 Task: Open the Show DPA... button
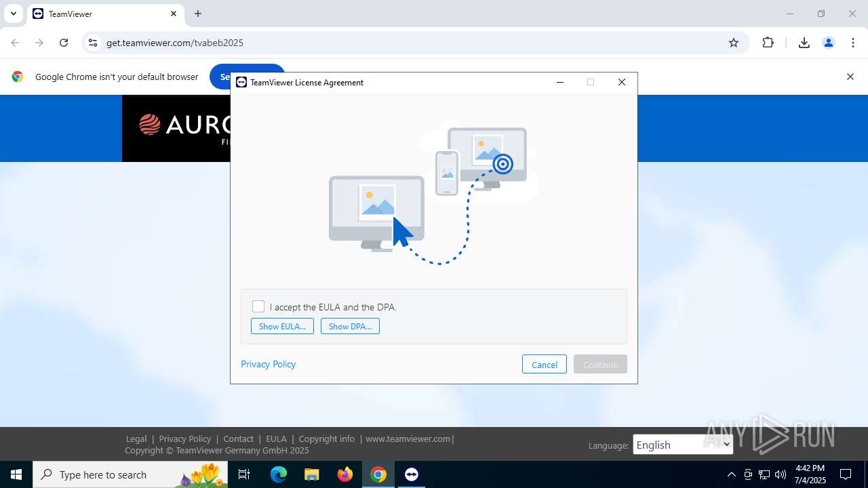click(350, 326)
